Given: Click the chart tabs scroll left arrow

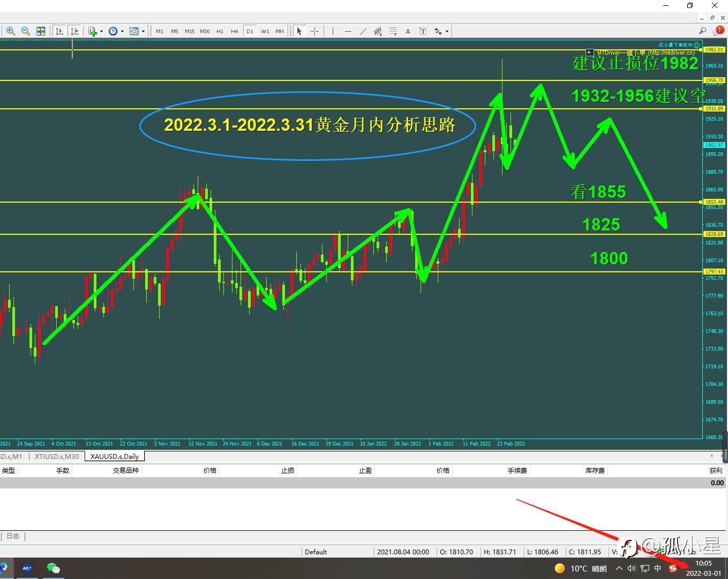Looking at the screenshot, I should tap(712, 456).
